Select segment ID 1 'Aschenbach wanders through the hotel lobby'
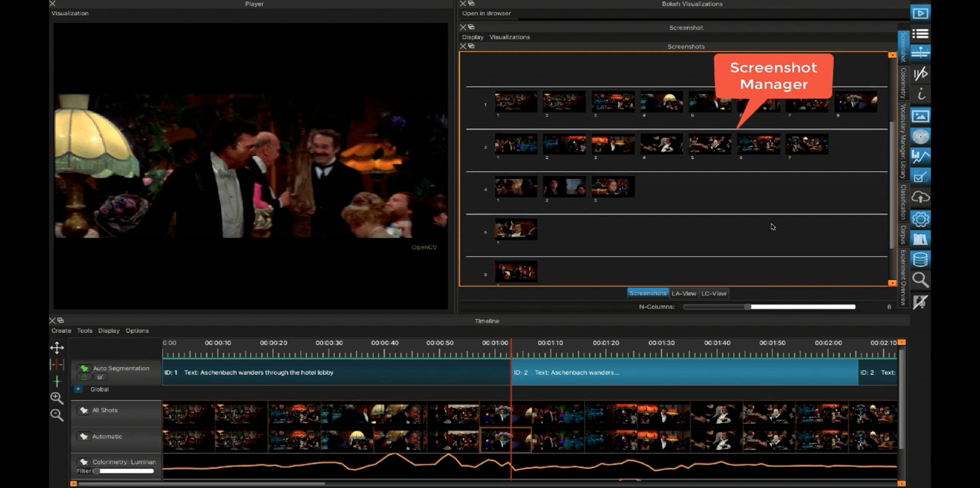The height and width of the screenshot is (488, 980). tap(336, 373)
